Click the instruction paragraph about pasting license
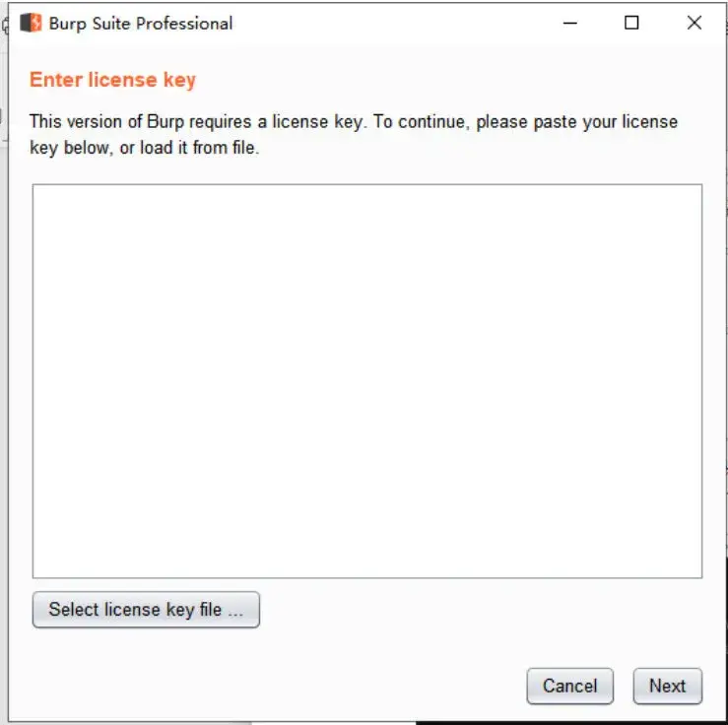The height and width of the screenshot is (725, 728). click(x=354, y=135)
